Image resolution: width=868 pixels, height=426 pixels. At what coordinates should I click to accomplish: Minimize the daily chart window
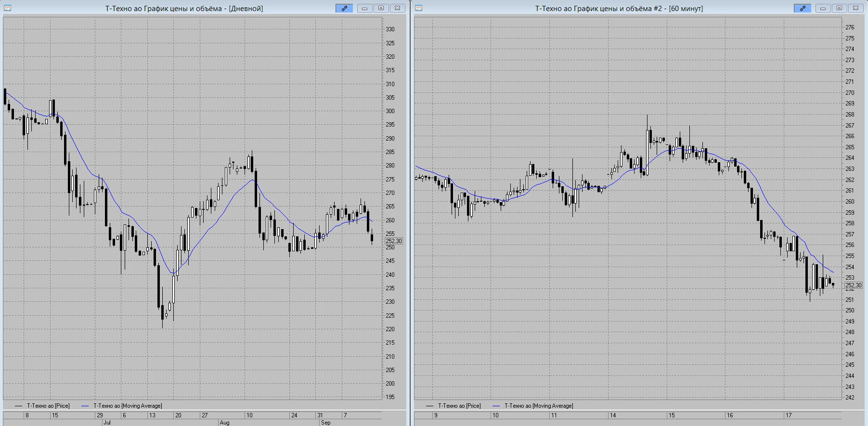pos(364,8)
